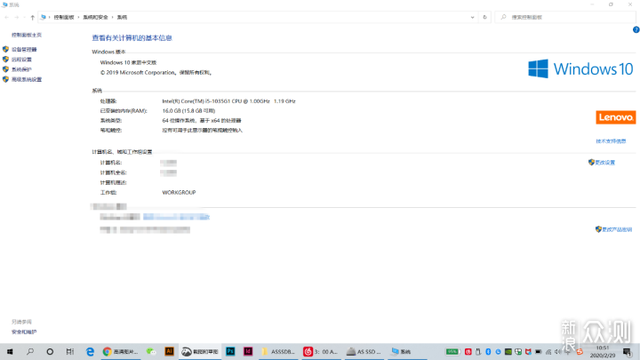Open Adobe Illustrator from the taskbar
Viewport: 640px width, 360px height.
click(169, 351)
